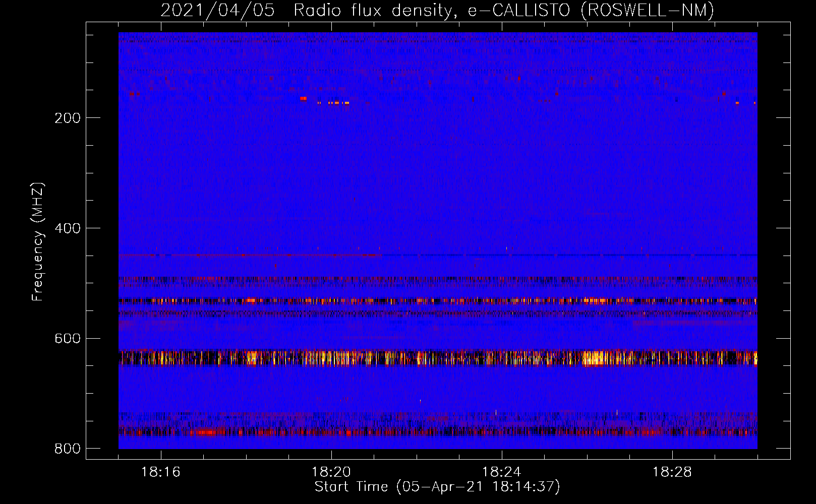Click the 'Start Time' x-axis label

tap(437, 487)
